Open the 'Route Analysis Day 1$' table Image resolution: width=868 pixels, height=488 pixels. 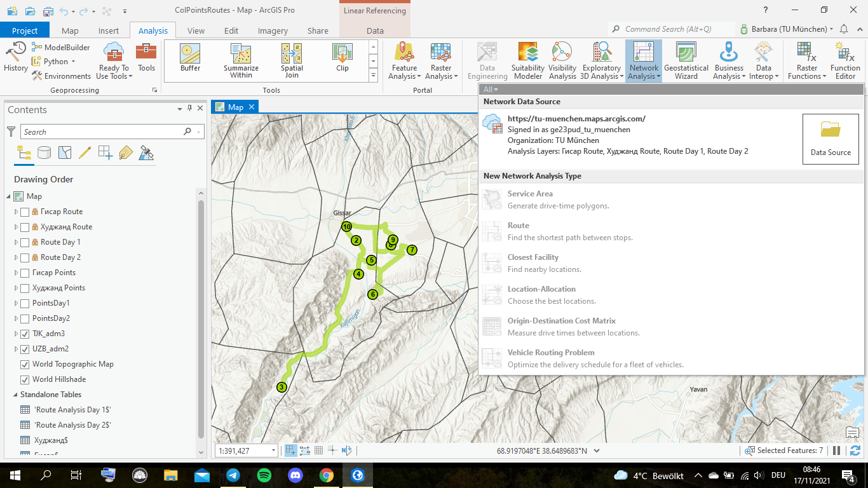pos(72,410)
